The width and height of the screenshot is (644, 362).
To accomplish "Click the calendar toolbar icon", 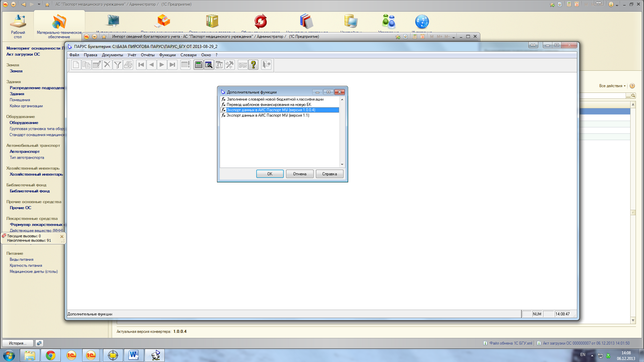I will coord(219,65).
